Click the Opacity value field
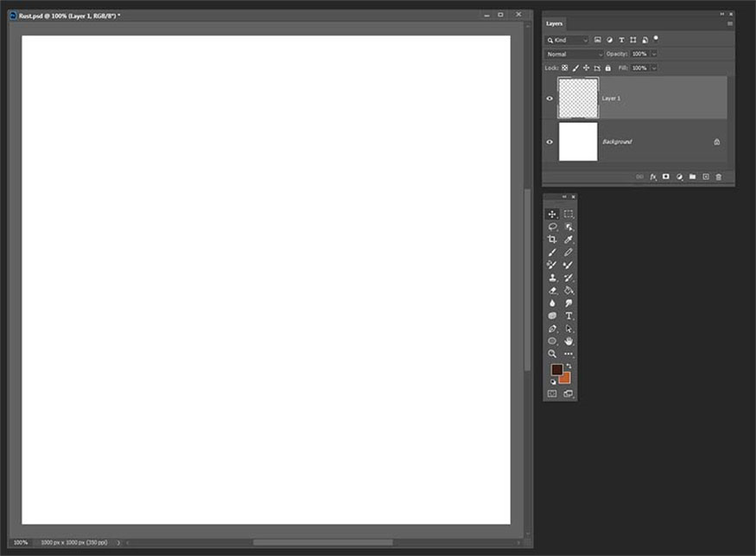 coord(640,54)
